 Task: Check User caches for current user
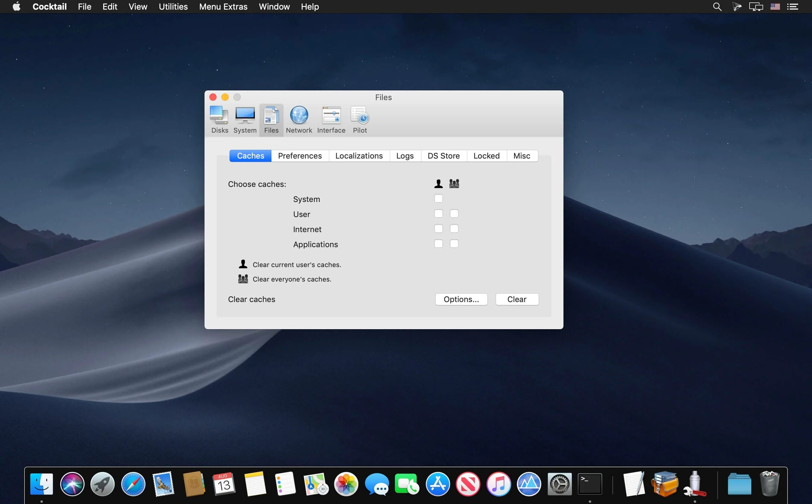pos(438,213)
